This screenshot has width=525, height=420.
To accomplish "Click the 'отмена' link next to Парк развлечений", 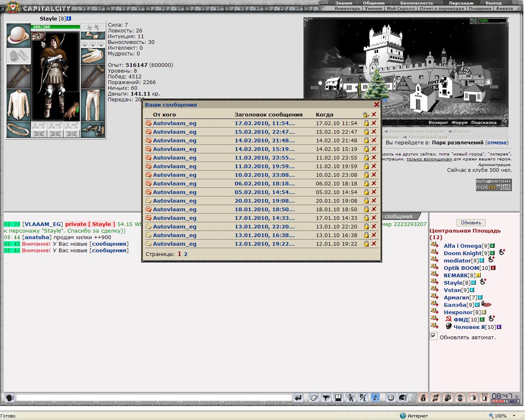I will pyautogui.click(x=497, y=143).
